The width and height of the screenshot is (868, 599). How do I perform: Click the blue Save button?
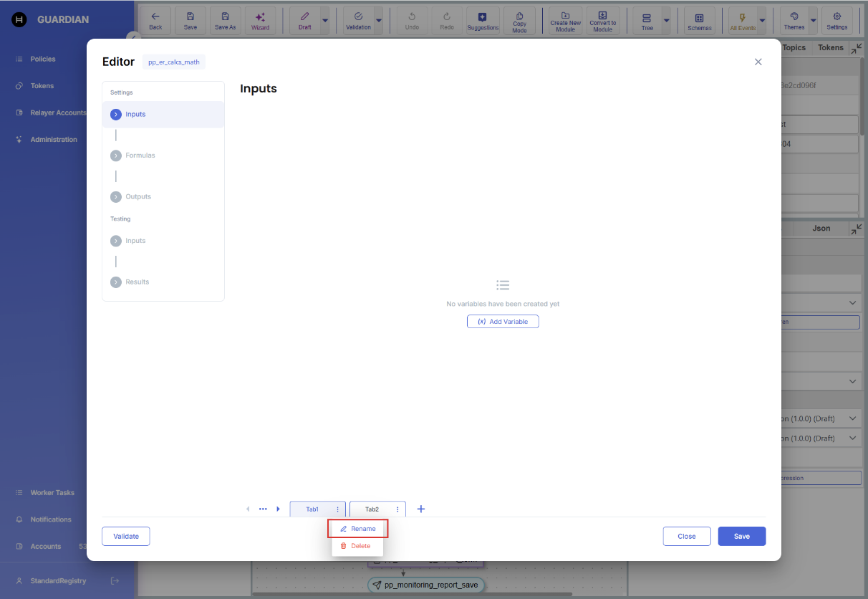tap(741, 536)
